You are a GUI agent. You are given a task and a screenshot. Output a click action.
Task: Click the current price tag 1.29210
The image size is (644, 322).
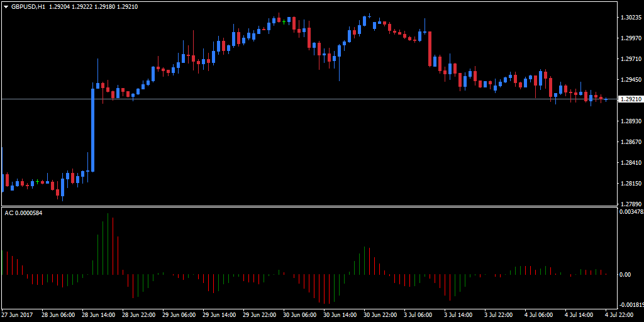(630, 99)
